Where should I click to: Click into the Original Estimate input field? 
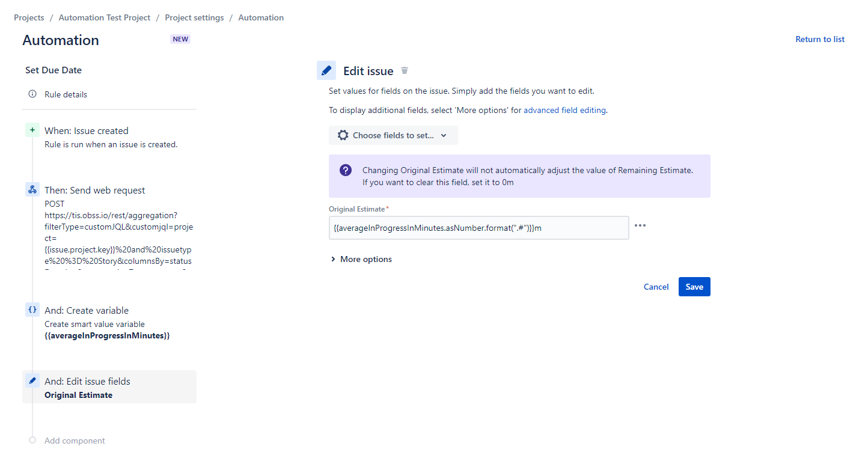(x=478, y=228)
